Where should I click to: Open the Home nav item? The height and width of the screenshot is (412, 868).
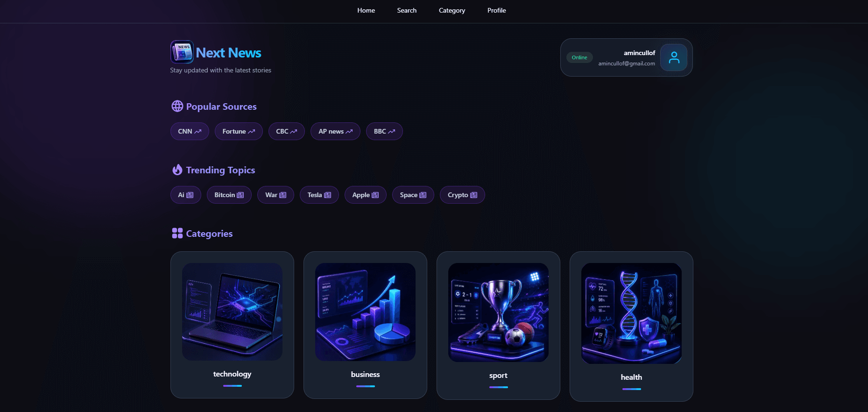pos(366,10)
